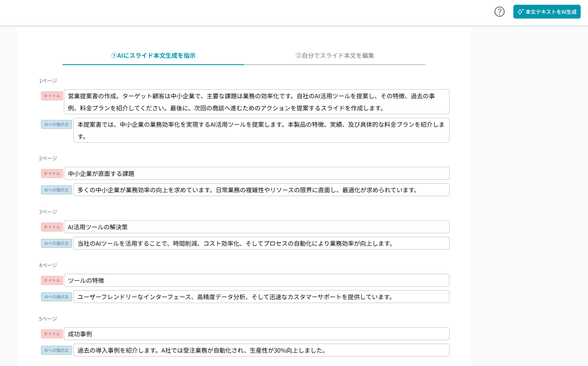Click the AIへの指示文 tag on page 2

point(57,190)
